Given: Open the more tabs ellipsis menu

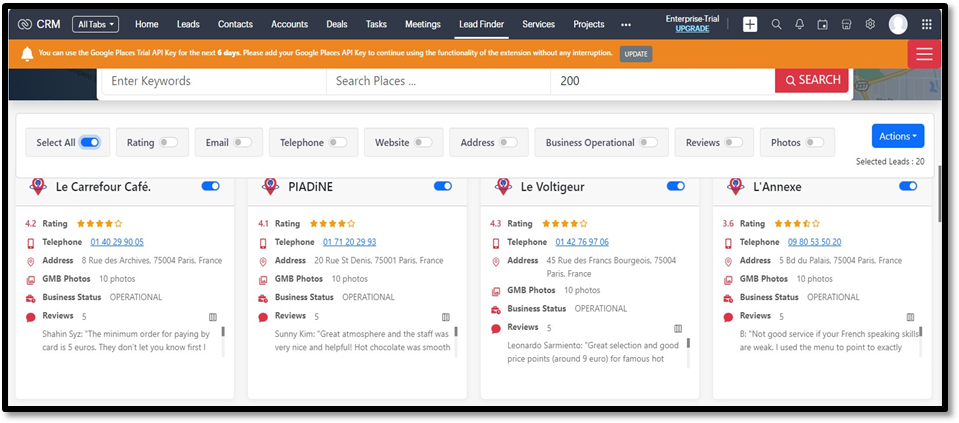Looking at the screenshot, I should coord(626,25).
